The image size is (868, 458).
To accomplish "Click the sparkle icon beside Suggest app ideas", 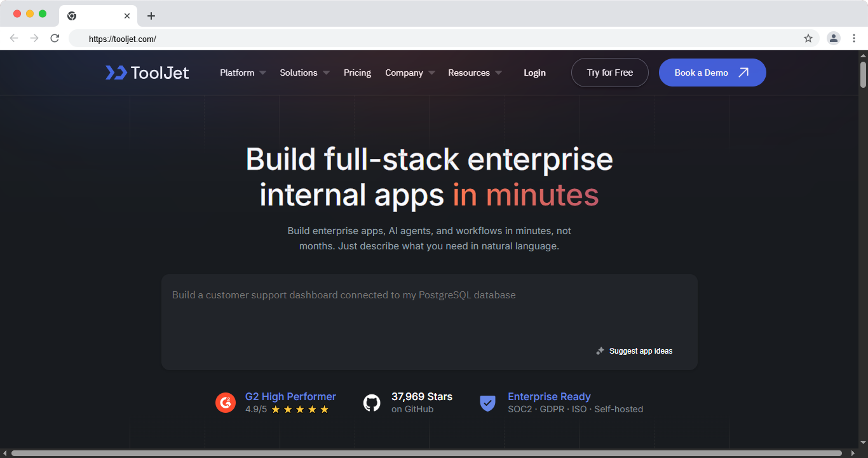I will [600, 351].
